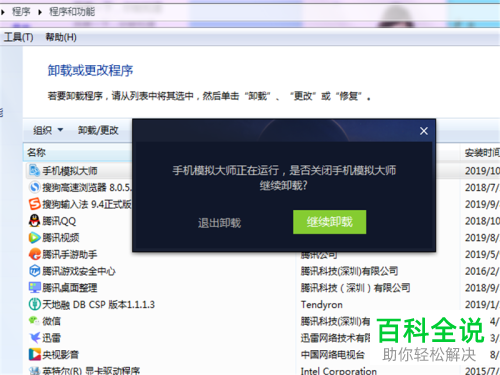Click the 央视影音 program icon
This screenshot has width=500, height=375.
[x=34, y=354]
